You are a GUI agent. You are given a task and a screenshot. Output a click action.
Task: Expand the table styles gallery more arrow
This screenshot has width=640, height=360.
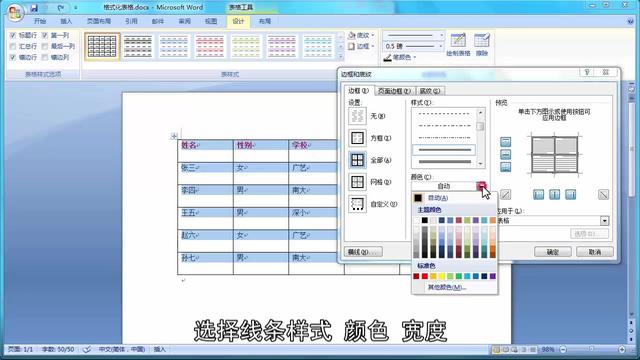point(340,56)
